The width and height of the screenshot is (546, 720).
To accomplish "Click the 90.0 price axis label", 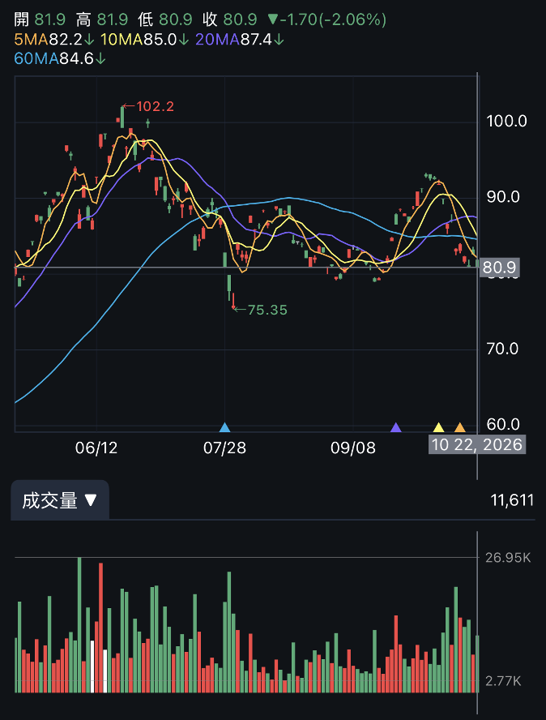I will tap(503, 197).
